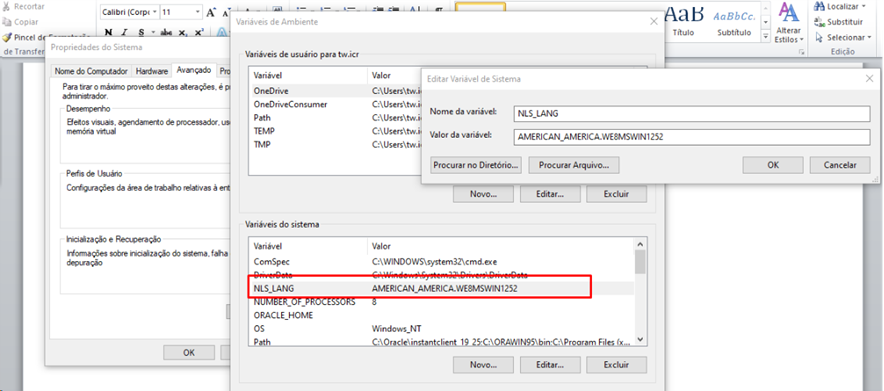Click Novo under user variables

click(x=483, y=194)
